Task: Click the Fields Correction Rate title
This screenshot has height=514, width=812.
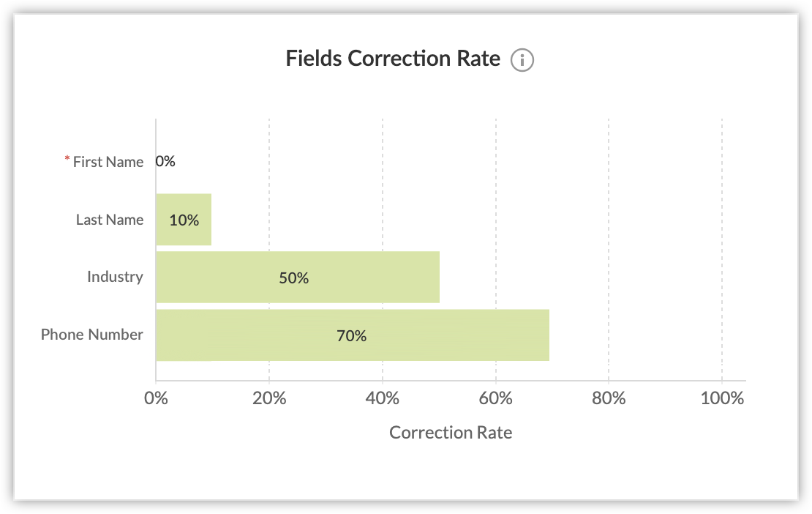Action: point(393,59)
